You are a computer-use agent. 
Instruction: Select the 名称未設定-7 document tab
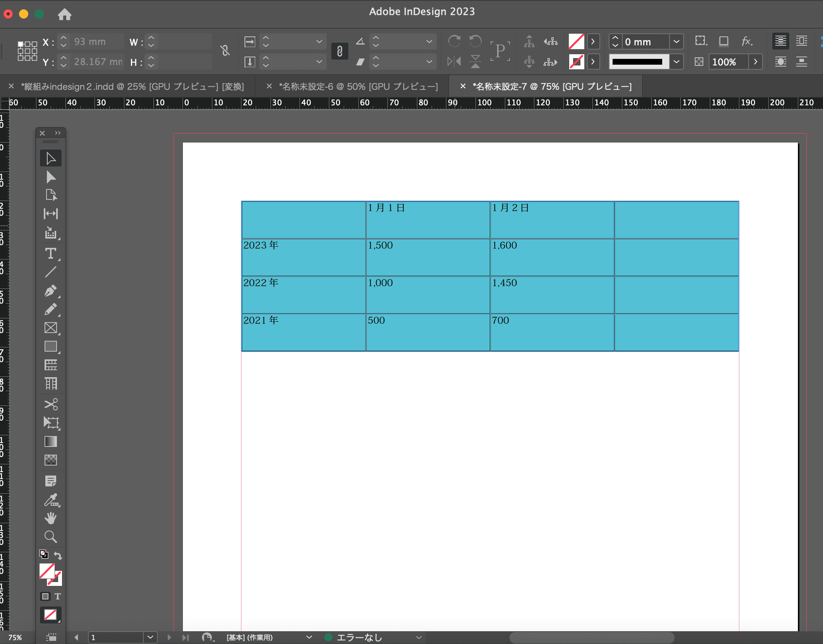point(552,86)
